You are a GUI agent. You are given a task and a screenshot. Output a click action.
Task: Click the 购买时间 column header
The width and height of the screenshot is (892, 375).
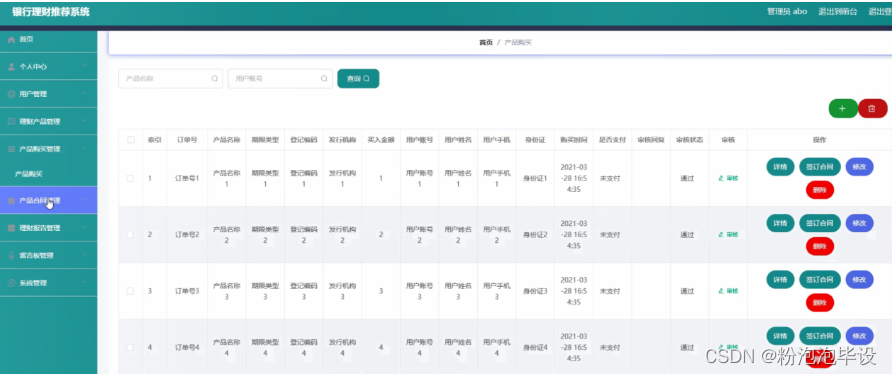(x=573, y=139)
